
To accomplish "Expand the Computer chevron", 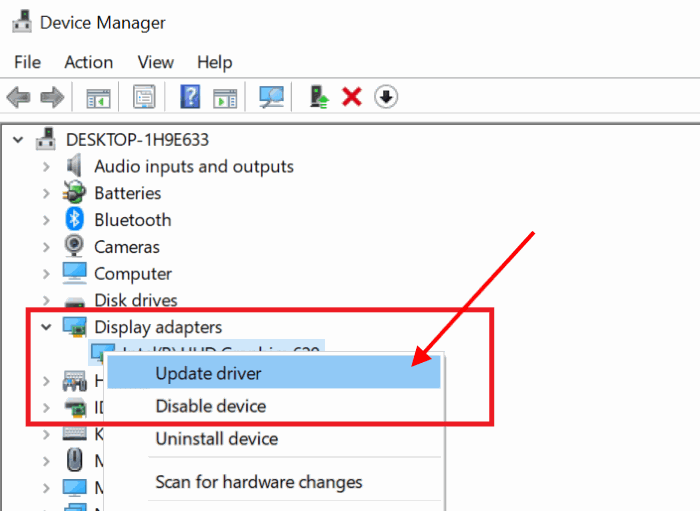I will click(x=46, y=274).
